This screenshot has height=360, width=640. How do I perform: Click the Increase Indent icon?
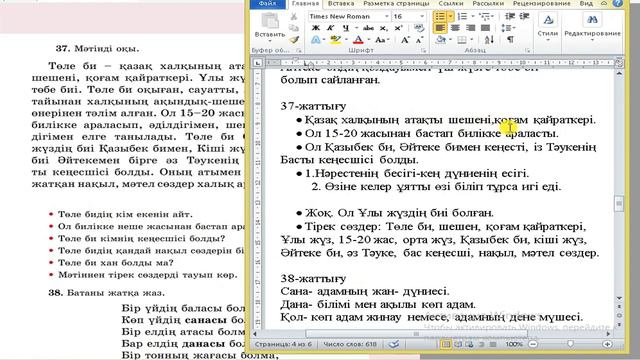[524, 16]
